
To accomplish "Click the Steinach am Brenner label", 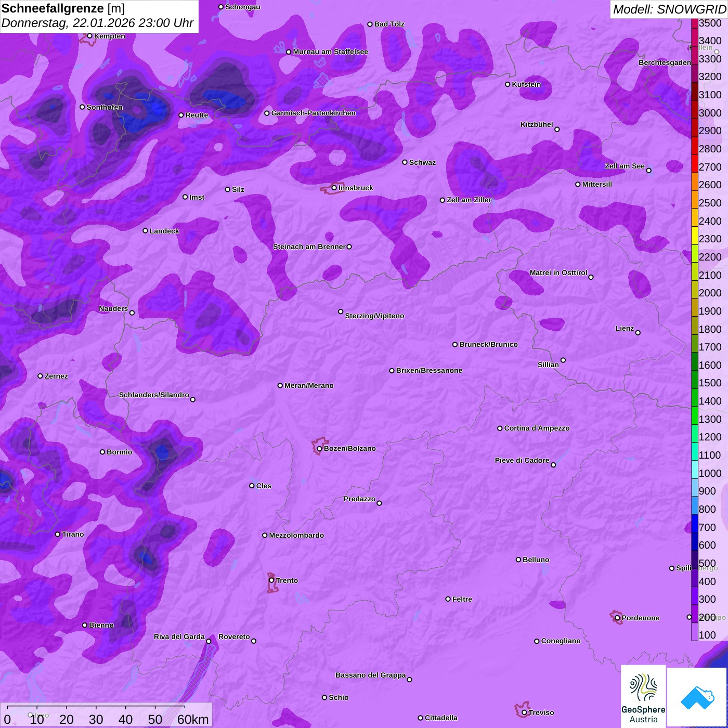I will [309, 246].
